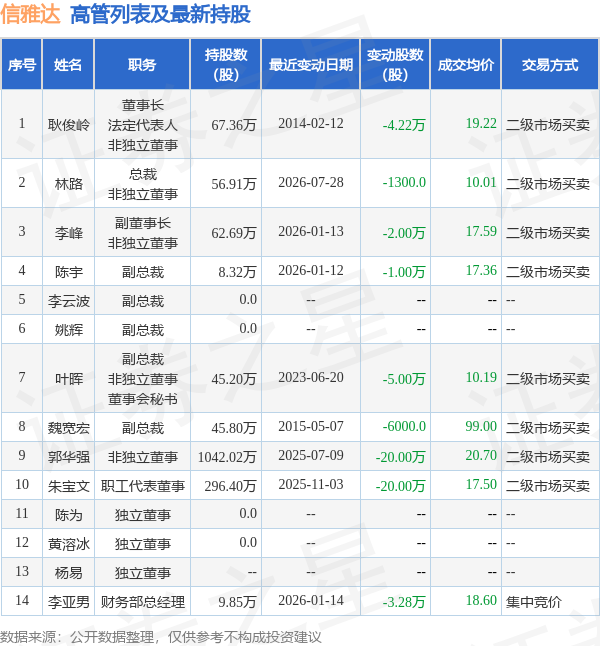600x646 pixels.
Task: Select the 最近变动日期 column header
Action: pos(311,65)
